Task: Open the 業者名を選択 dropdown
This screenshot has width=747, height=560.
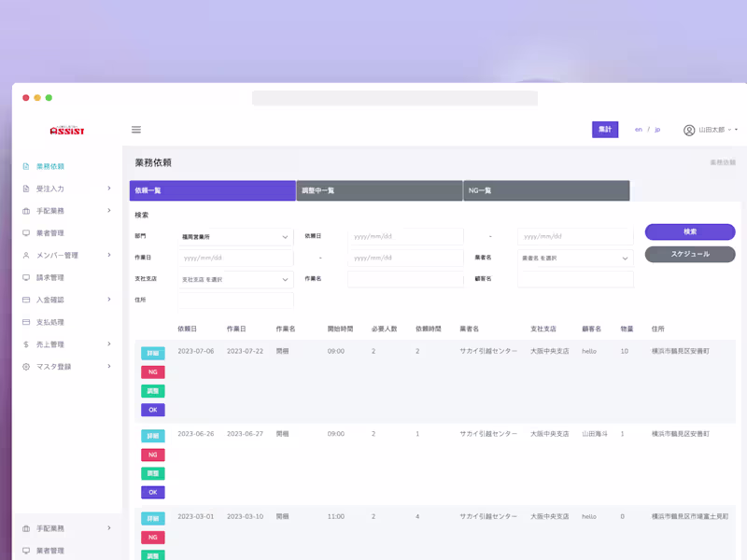Action: (x=575, y=259)
